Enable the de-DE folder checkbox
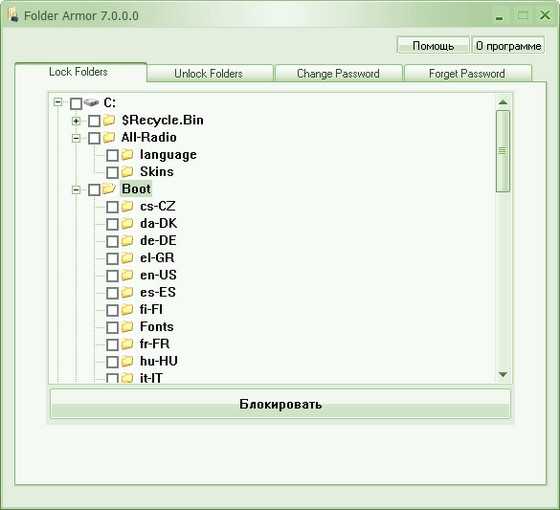Image resolution: width=560 pixels, height=510 pixels. (x=112, y=241)
